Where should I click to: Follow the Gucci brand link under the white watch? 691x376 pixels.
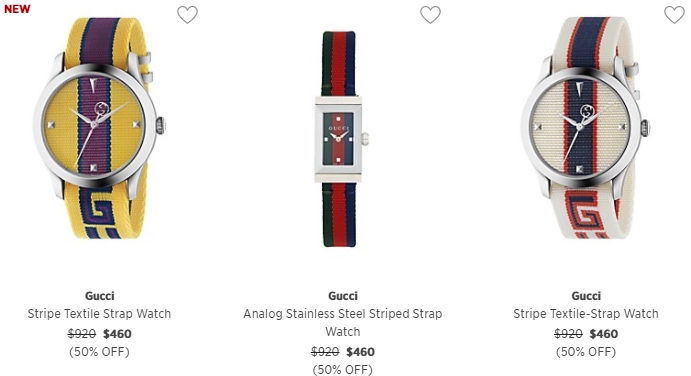coord(586,295)
